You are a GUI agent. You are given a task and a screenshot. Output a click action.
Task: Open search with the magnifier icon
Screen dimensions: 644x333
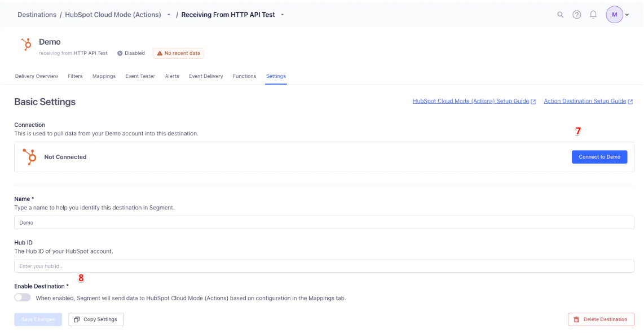pyautogui.click(x=560, y=14)
